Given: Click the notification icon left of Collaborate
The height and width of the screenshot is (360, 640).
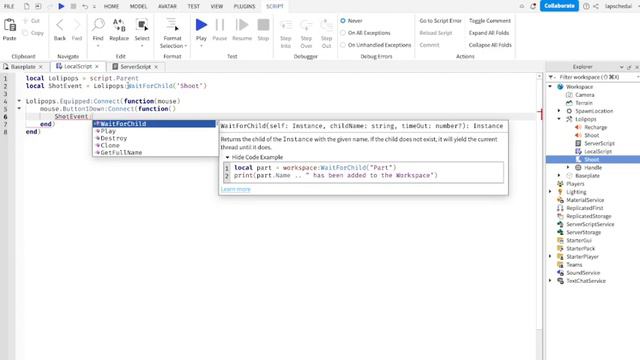Looking at the screenshot, I should tap(533, 6).
